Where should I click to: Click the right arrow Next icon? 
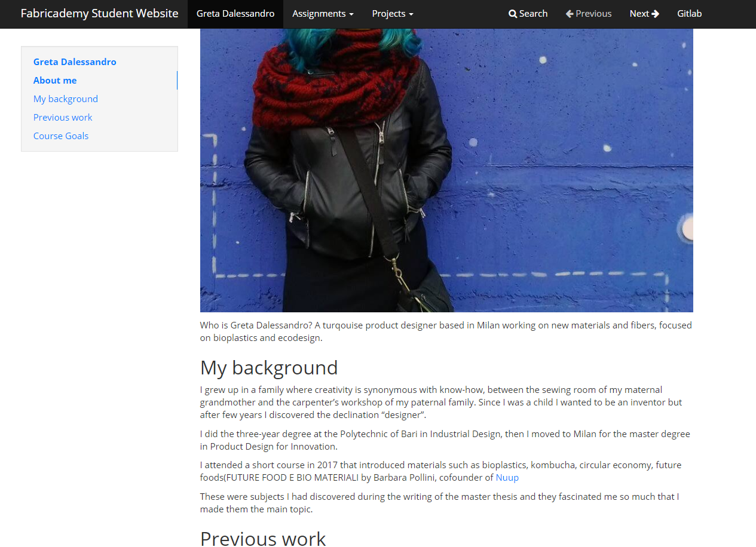[x=656, y=14]
